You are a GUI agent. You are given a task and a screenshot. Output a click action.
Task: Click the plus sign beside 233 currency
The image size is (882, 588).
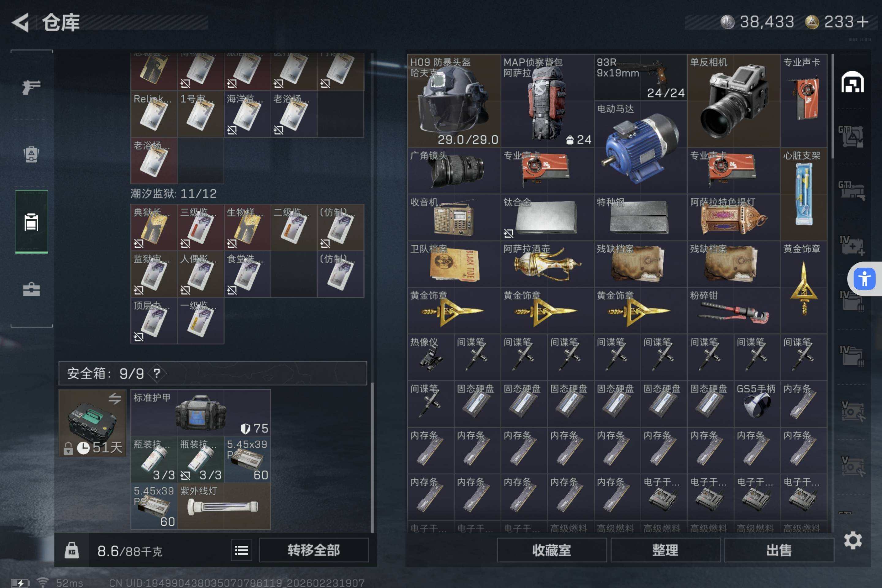pyautogui.click(x=862, y=22)
